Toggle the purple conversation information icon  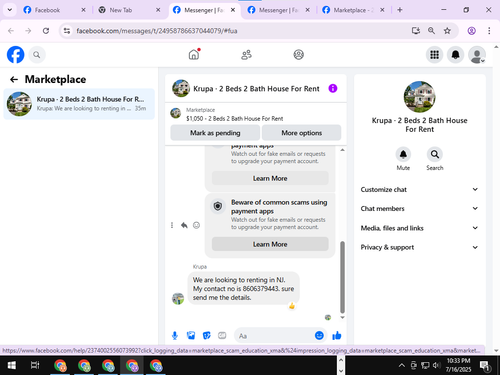click(333, 88)
